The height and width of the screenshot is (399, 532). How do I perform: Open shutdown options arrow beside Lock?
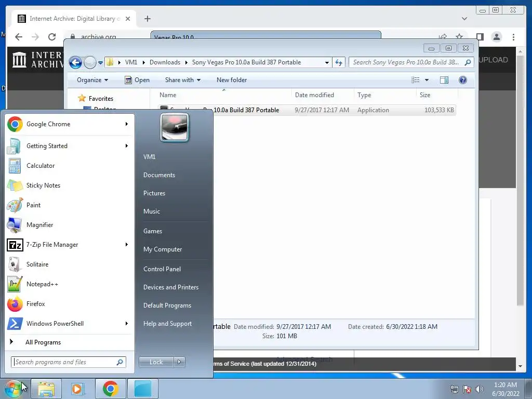tap(179, 362)
